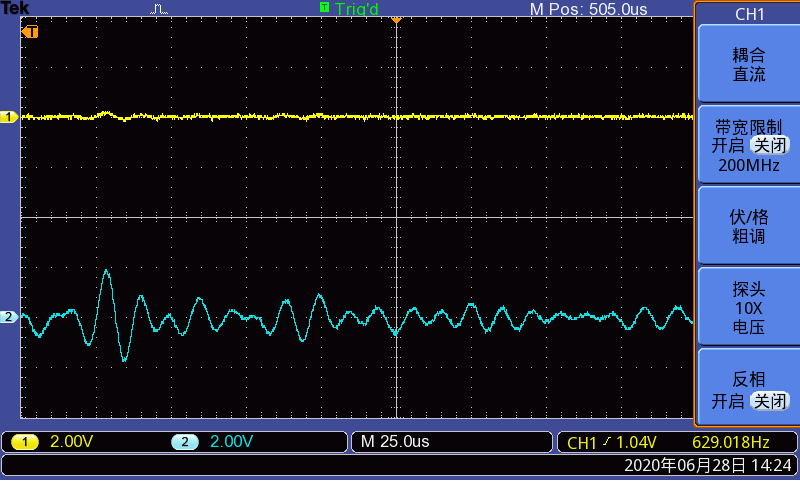Viewport: 800px width, 481px height.
Task: Select the cyan channel 2 ground marker
Action: pyautogui.click(x=9, y=317)
